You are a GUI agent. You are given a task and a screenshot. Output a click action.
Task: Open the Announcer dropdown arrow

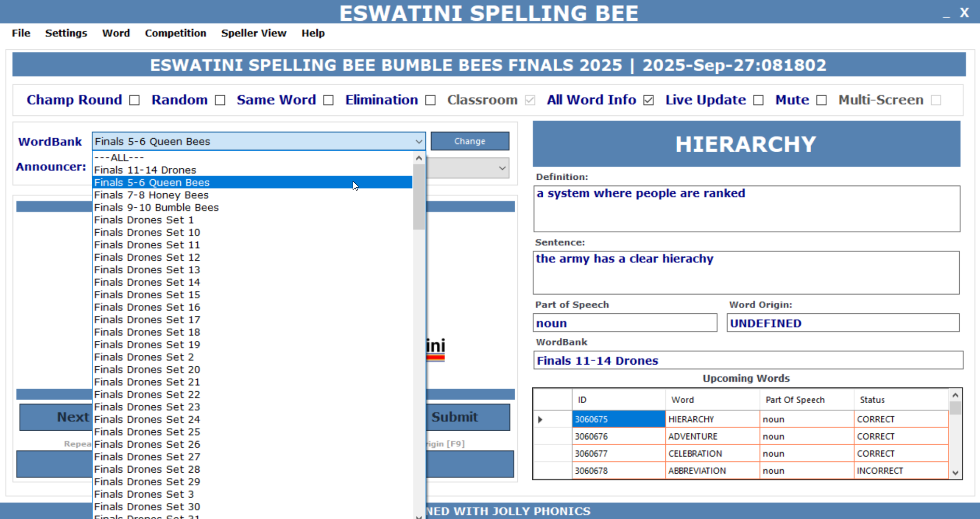tap(502, 168)
